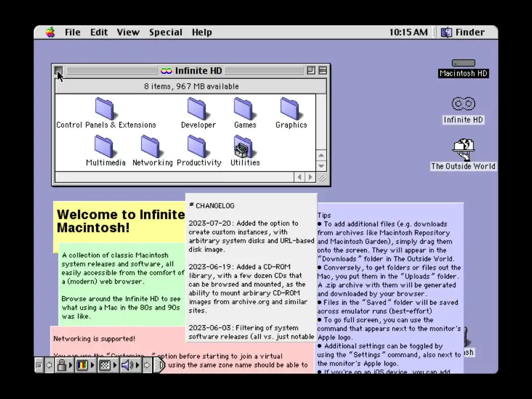
Task: Select the Developer folder
Action: pos(198,114)
